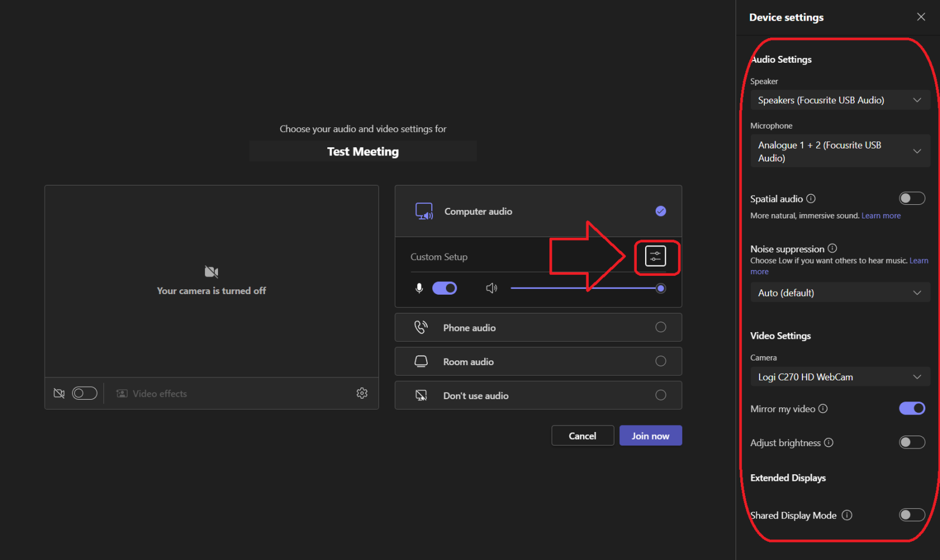Close the Device settings panel
The image size is (940, 560).
pyautogui.click(x=921, y=17)
